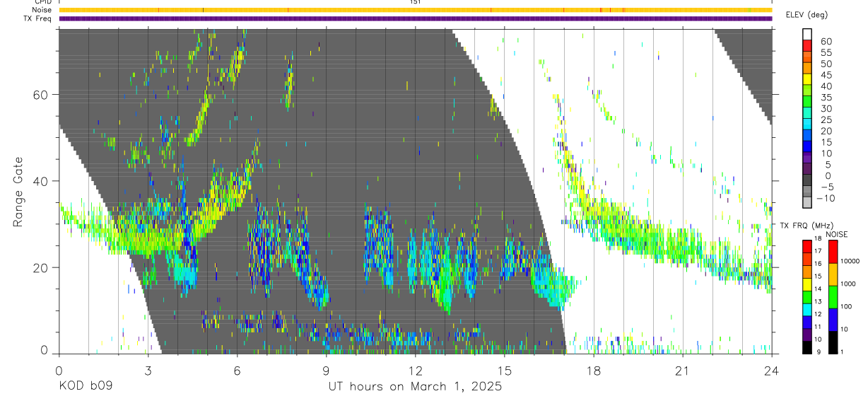Click the UT hours axis tick label 12
This screenshot has width=868, height=401.
tap(415, 370)
